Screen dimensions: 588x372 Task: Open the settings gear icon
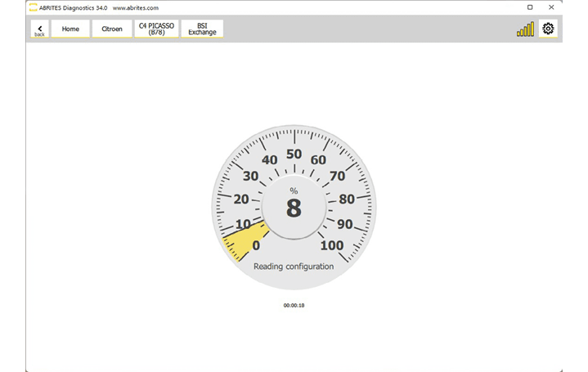pos(548,29)
